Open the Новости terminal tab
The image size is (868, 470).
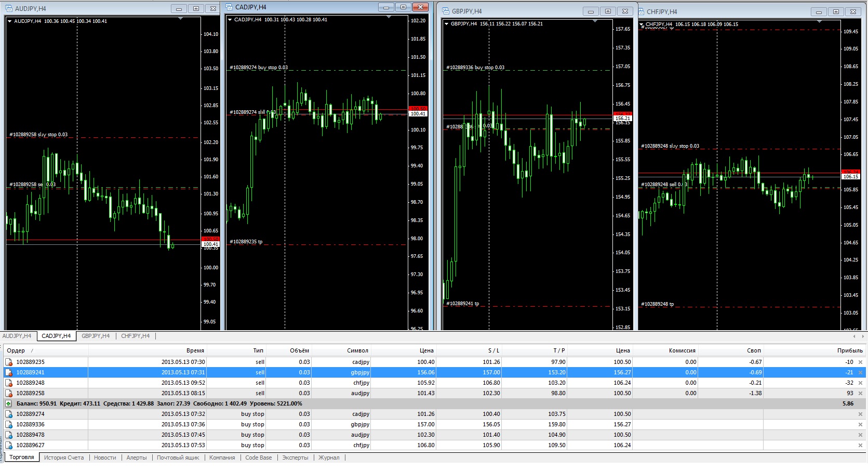coord(105,458)
